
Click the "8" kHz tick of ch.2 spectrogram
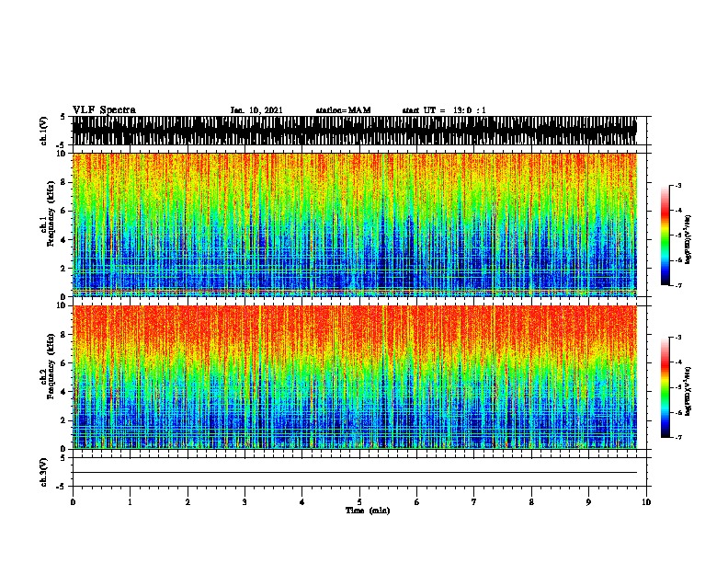(x=64, y=335)
